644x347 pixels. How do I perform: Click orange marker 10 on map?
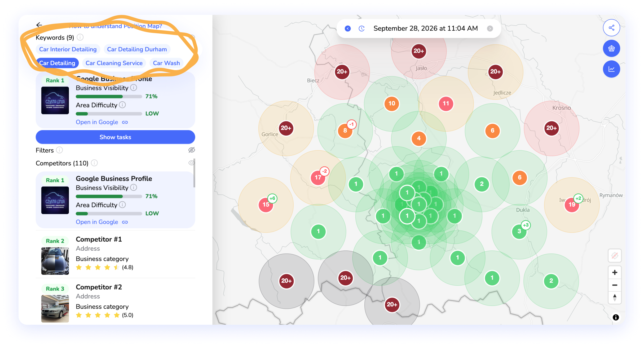392,103
